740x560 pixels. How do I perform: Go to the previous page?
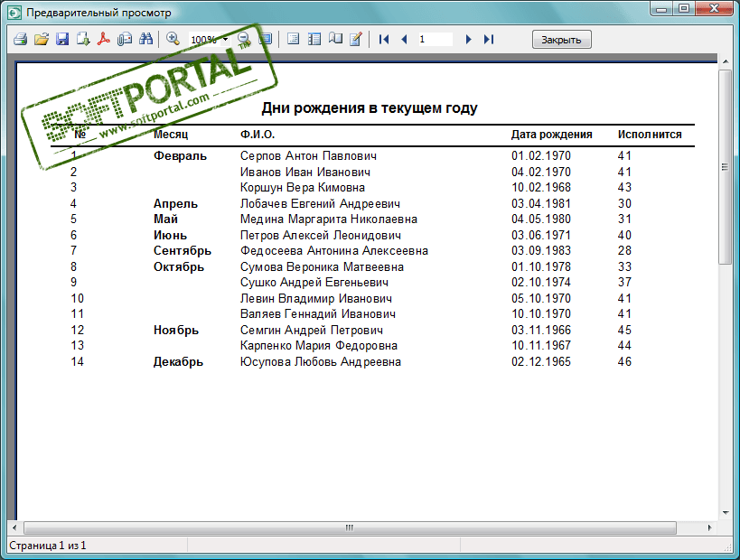[404, 39]
